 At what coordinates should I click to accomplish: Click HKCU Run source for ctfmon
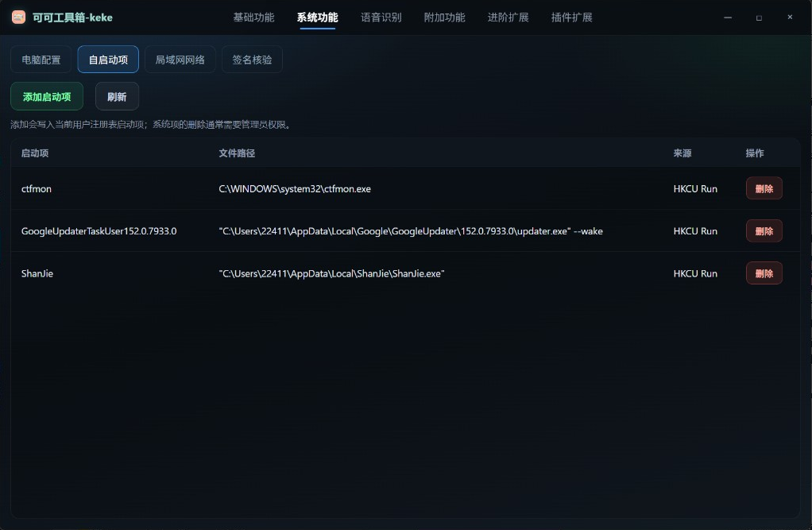click(695, 189)
